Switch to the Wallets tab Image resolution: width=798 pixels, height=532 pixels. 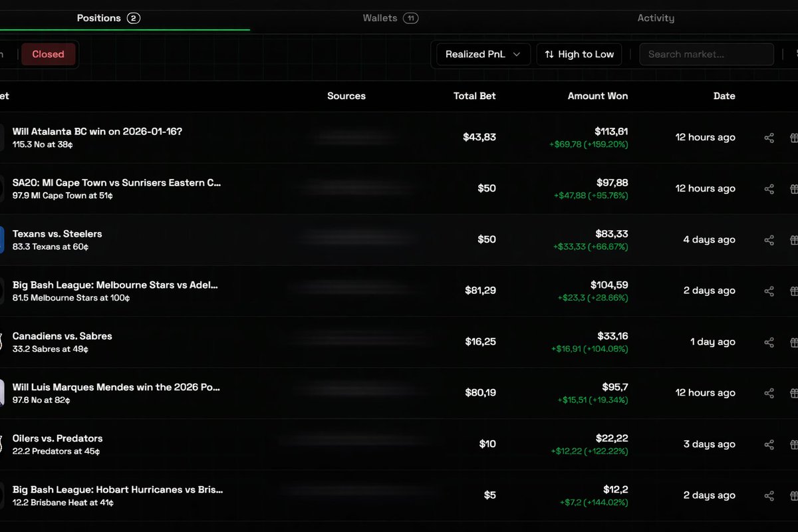(390, 18)
